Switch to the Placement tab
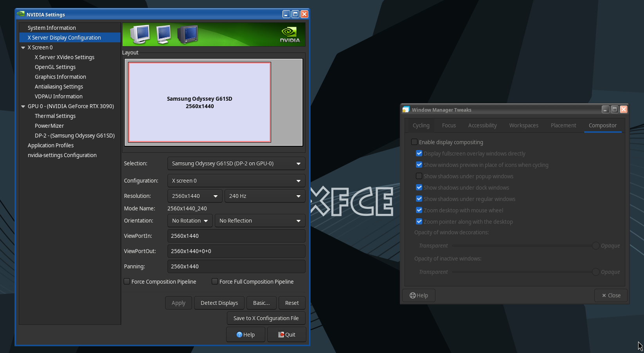 coord(563,125)
